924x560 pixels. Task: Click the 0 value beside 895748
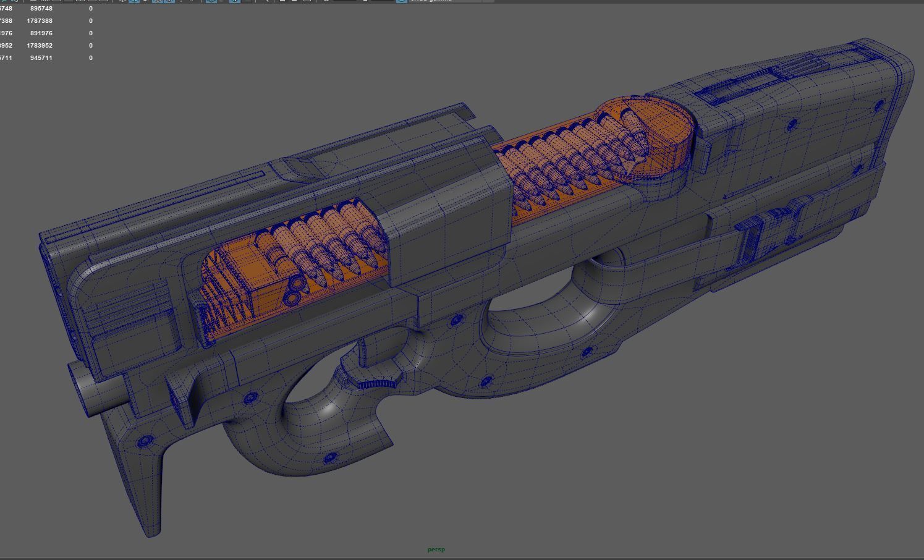tap(91, 9)
